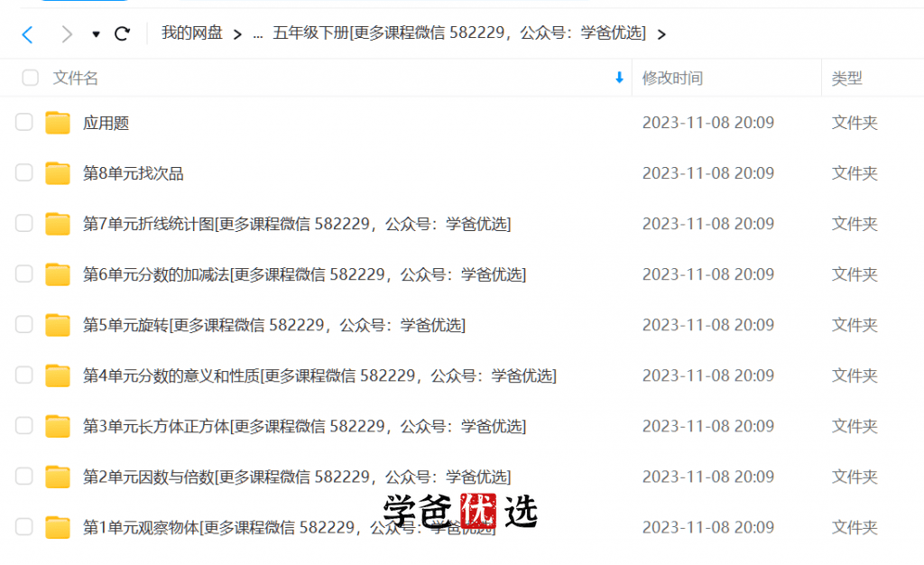Click the 第6单元分数的加减法 folder icon

click(58, 274)
